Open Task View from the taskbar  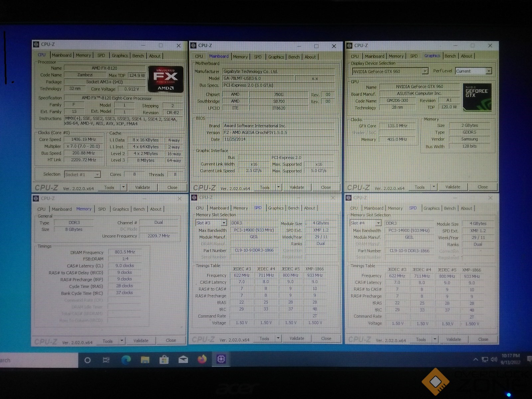[x=106, y=360]
